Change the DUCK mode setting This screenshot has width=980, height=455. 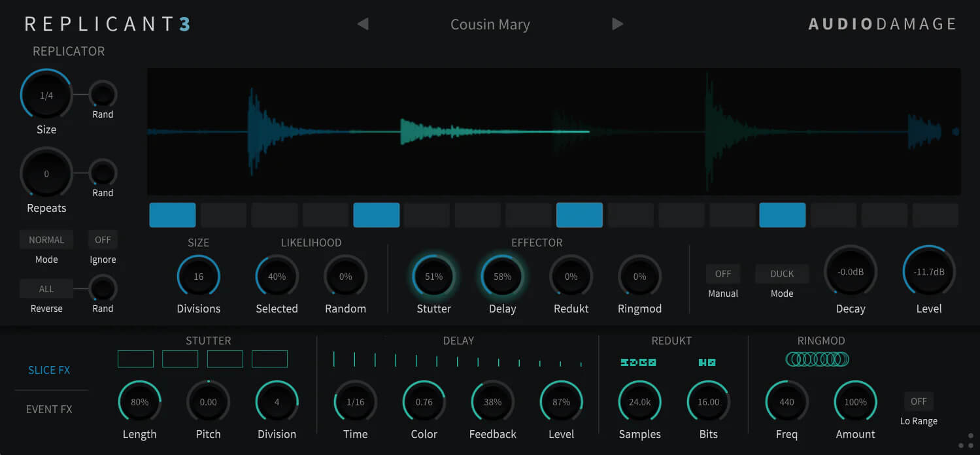[x=782, y=273]
